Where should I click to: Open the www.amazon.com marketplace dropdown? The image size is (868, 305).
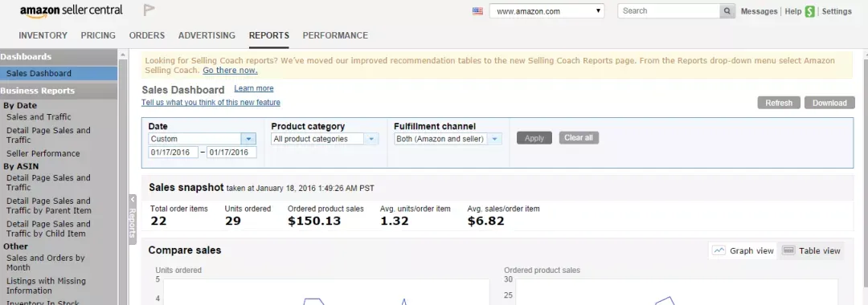tap(547, 11)
